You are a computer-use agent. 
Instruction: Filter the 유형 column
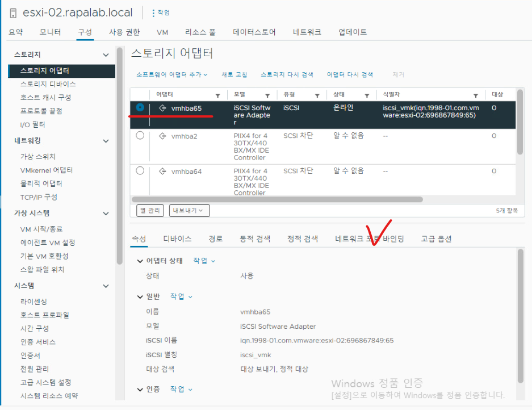coord(317,96)
